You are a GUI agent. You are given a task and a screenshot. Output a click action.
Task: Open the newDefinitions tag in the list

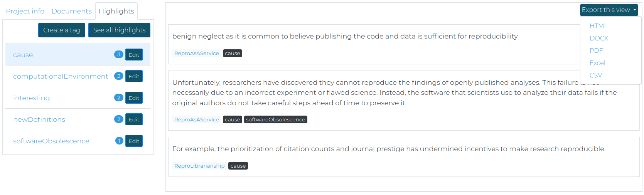[x=39, y=119]
